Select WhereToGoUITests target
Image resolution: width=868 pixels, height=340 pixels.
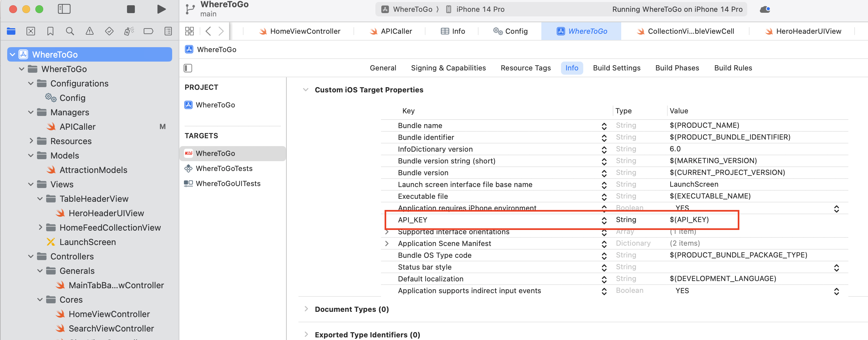tap(222, 183)
